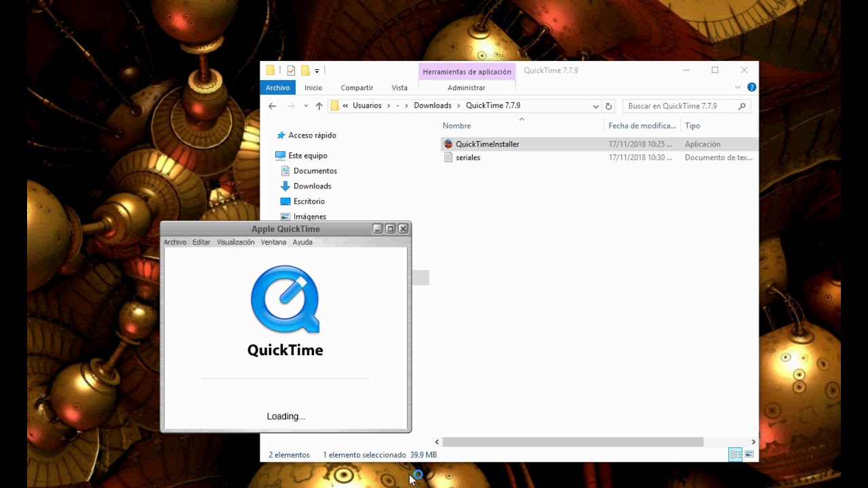Go up one folder level arrow
The width and height of the screenshot is (868, 488).
(319, 106)
